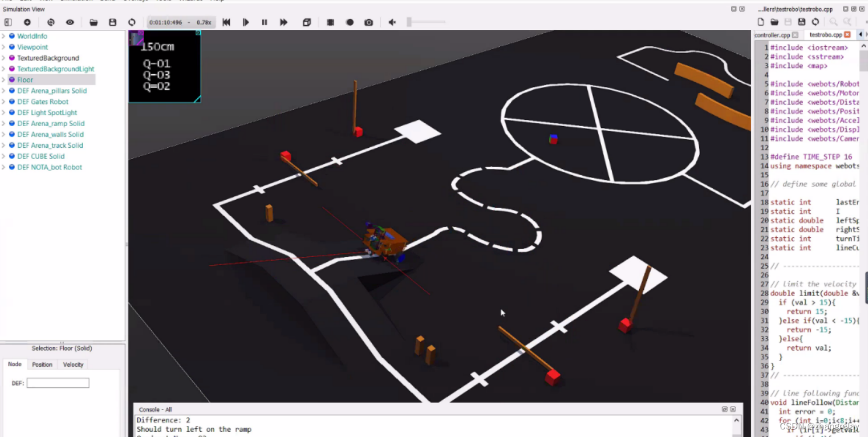Open replace magnifier in text editor

tap(847, 22)
